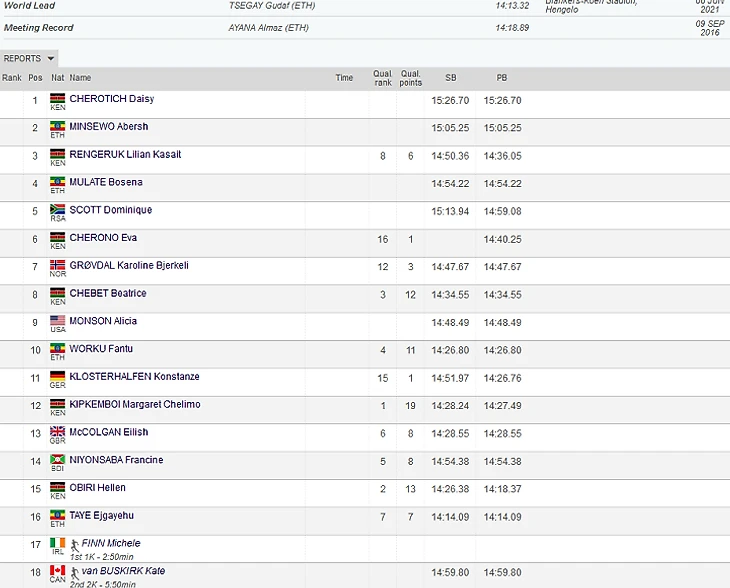Screen dimensions: 730x588
Task: Click the Kenya flag beside CHEROTICH Daisy
Action: pyautogui.click(x=57, y=98)
